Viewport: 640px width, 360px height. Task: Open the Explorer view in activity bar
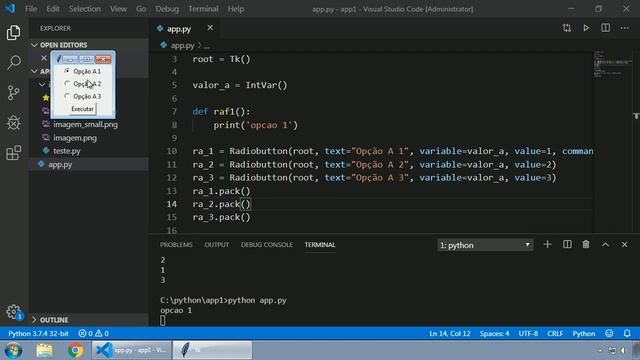[13, 32]
